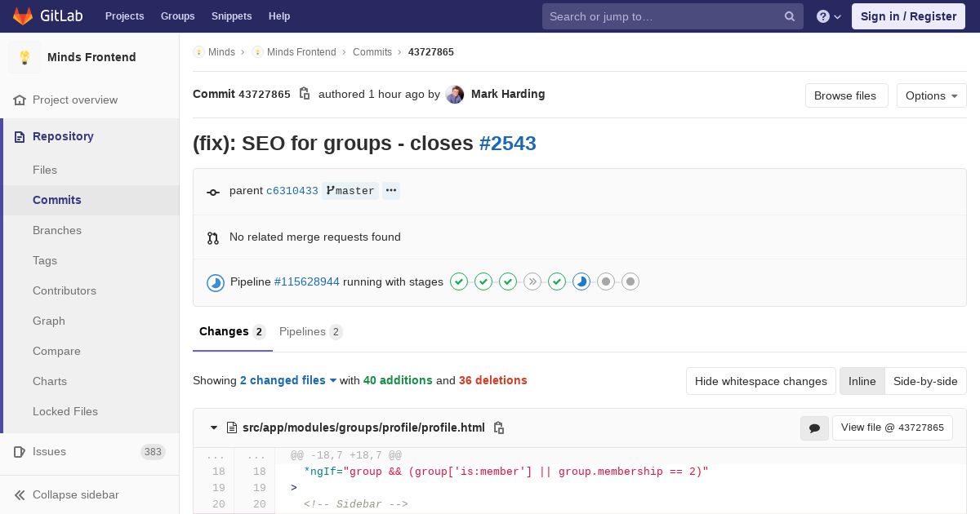Open the Projects menu in navbar

[x=124, y=16]
